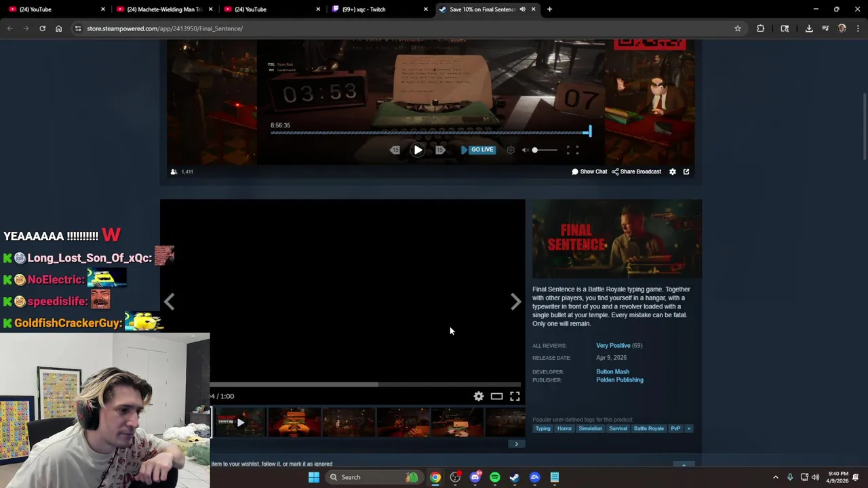Viewport: 868px width, 488px height.
Task: Unmute the broadcast volume speaker icon
Action: (x=525, y=150)
